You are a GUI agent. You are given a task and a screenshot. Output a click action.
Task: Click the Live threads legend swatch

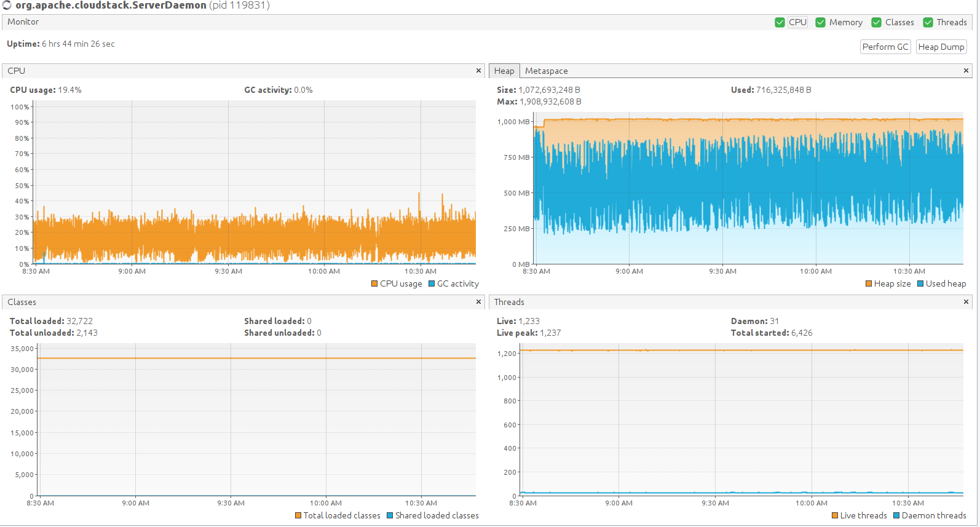coord(835,515)
